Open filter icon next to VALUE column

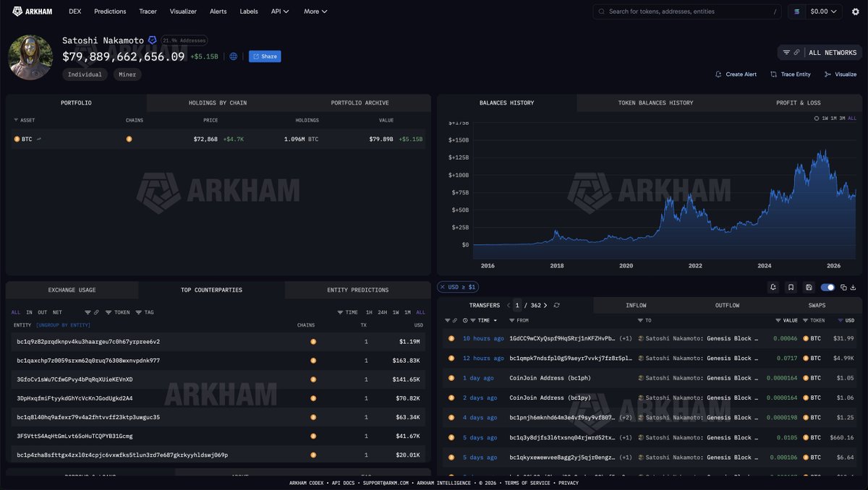pos(778,320)
